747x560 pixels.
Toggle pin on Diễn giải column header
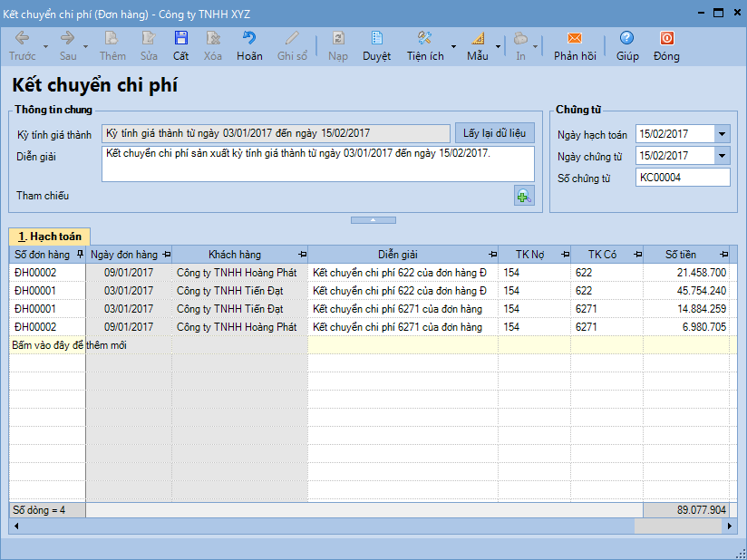tap(491, 255)
